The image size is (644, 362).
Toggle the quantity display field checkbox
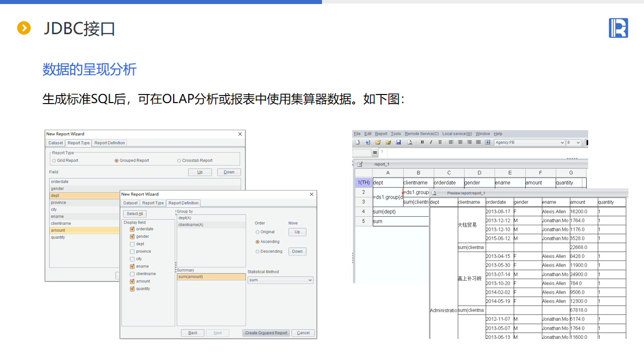tap(132, 289)
